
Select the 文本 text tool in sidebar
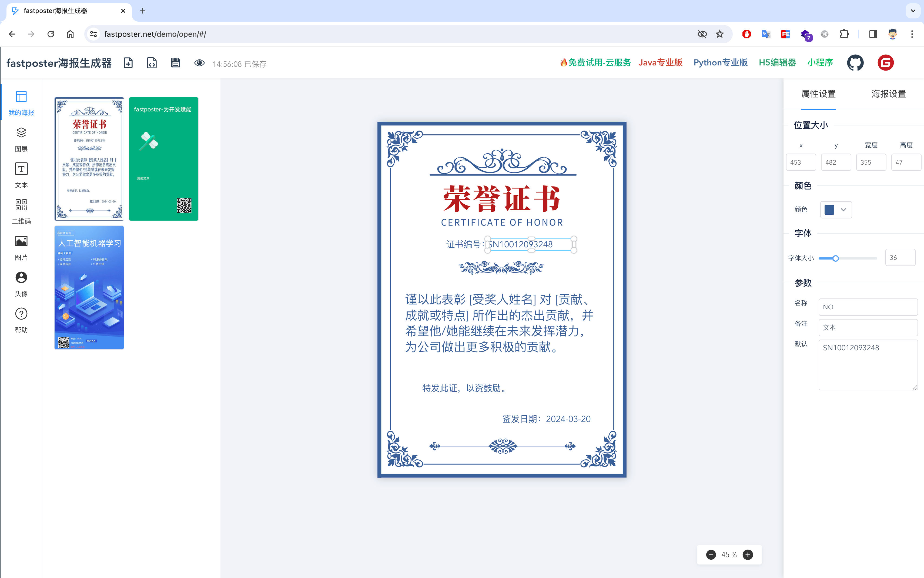click(x=21, y=174)
